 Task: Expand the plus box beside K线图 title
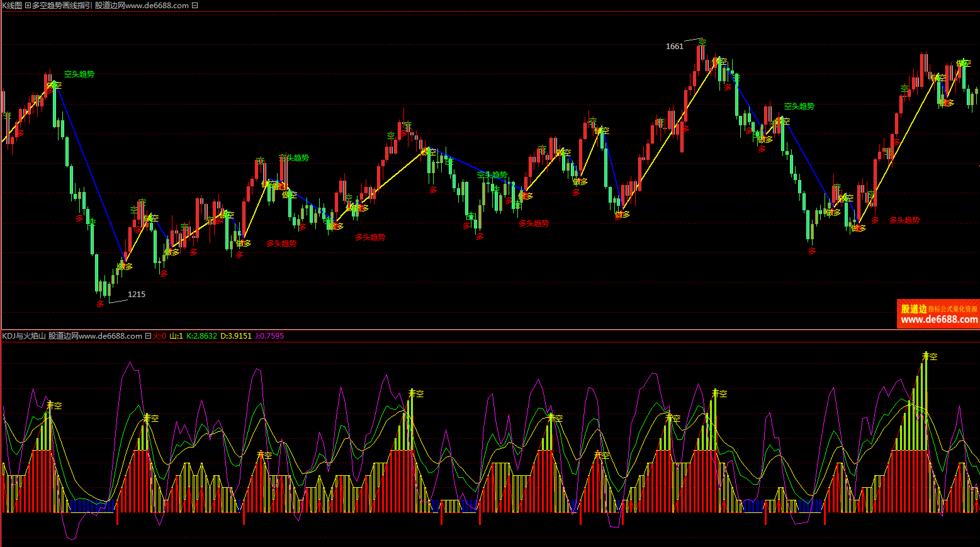(28, 6)
